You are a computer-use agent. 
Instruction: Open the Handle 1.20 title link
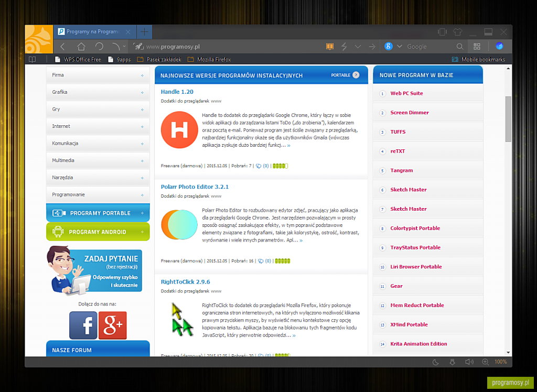pos(177,92)
